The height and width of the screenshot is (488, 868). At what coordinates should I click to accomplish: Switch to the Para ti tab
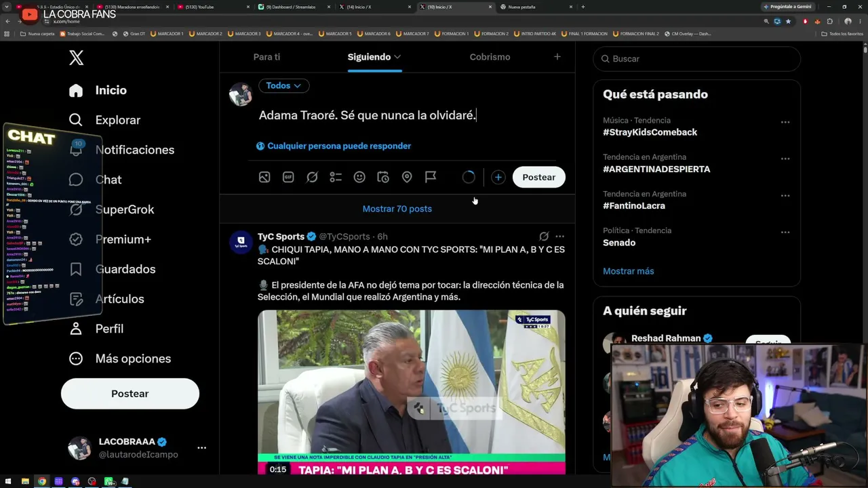[267, 57]
